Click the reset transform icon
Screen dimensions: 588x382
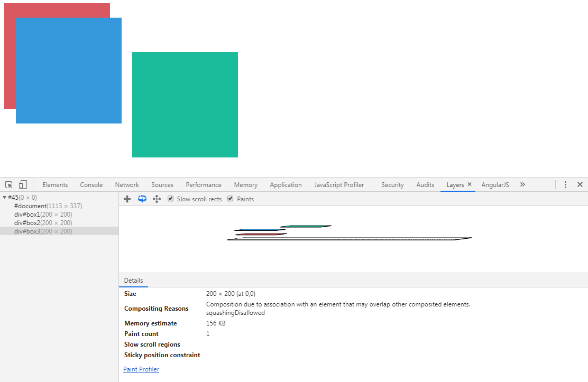(157, 199)
